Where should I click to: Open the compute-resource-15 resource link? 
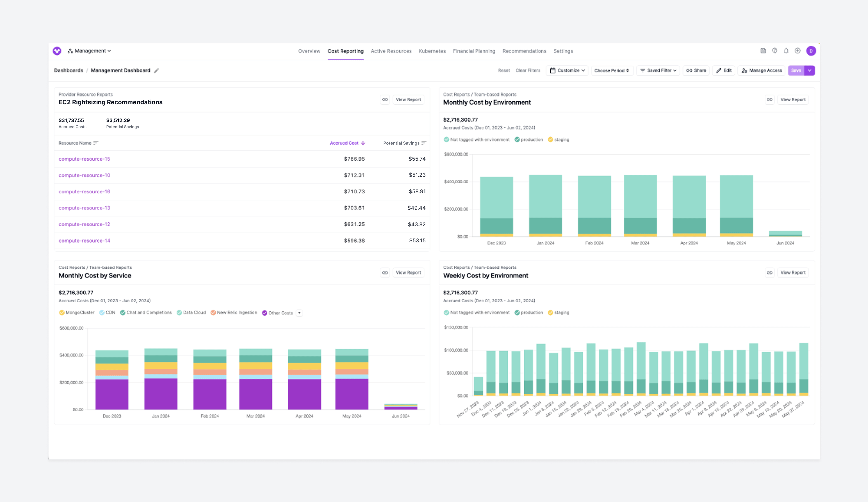[84, 159]
